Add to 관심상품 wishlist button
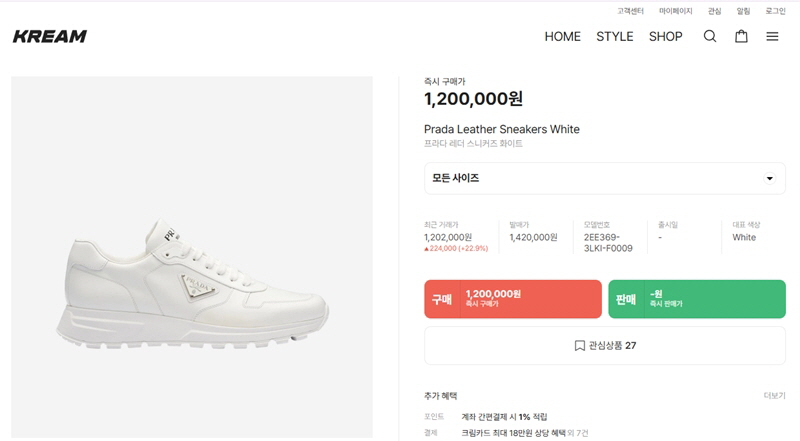This screenshot has width=800, height=441. click(604, 346)
